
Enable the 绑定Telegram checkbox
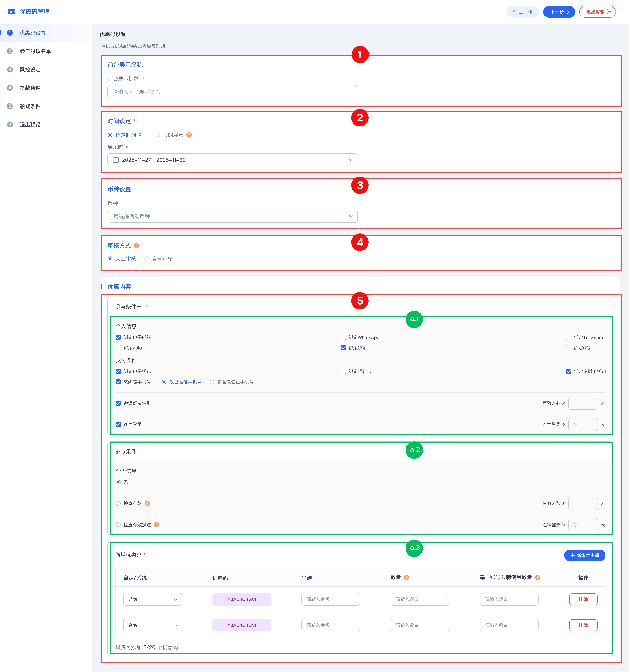point(569,337)
